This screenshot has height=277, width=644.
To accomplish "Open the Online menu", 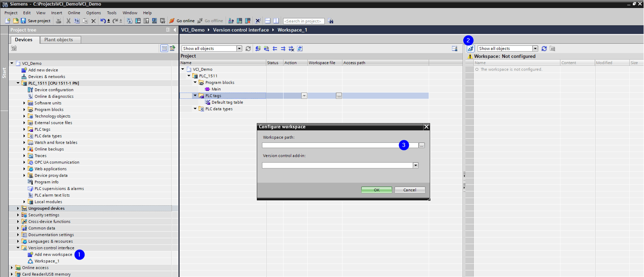I will click(74, 13).
